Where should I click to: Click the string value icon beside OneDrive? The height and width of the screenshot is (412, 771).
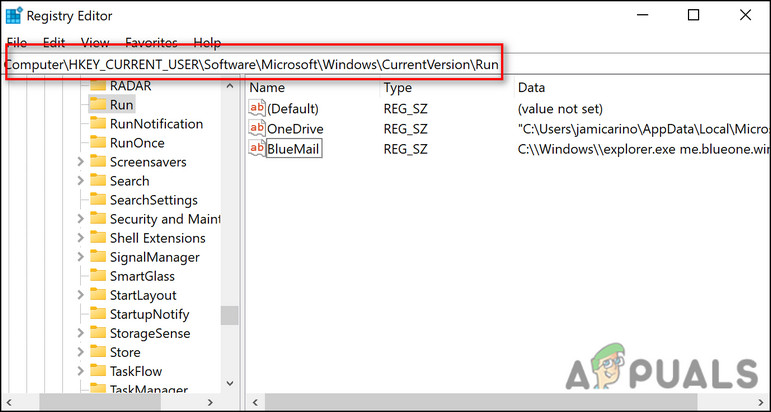pyautogui.click(x=257, y=129)
